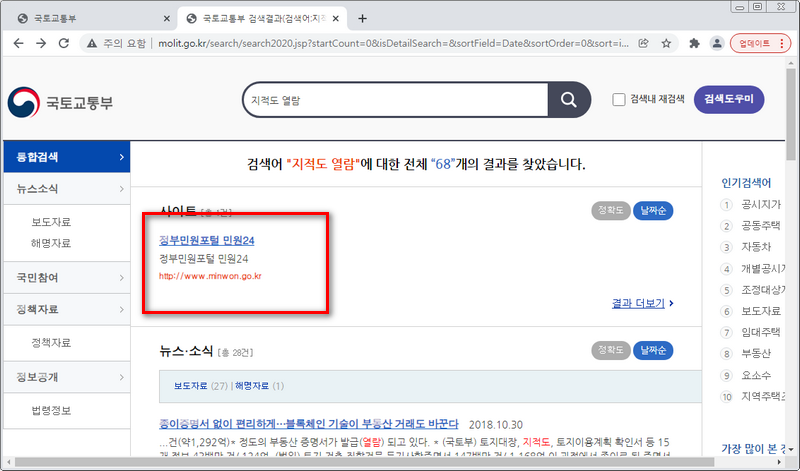Click the magnifier search button
800x471 pixels.
pyautogui.click(x=569, y=100)
